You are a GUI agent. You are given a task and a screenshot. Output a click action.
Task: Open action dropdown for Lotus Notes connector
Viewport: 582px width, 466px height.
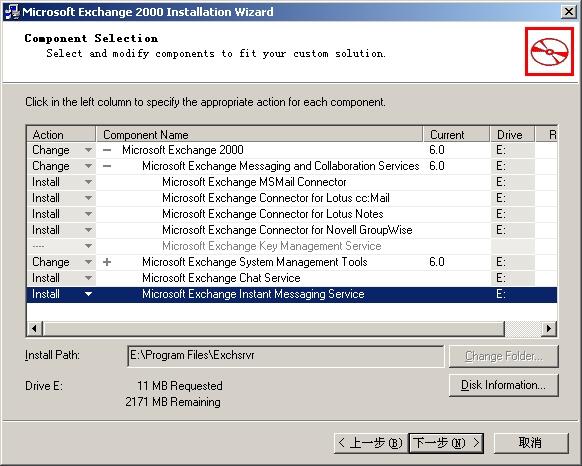(x=88, y=214)
